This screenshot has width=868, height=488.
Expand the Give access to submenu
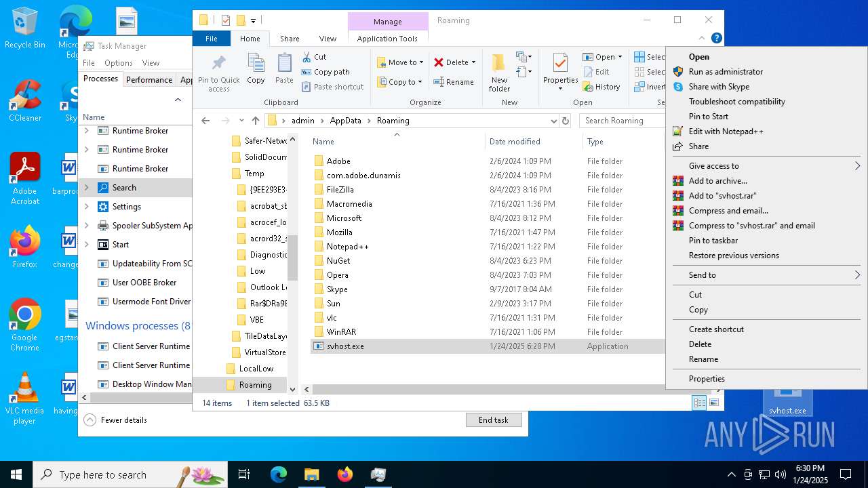coord(766,166)
